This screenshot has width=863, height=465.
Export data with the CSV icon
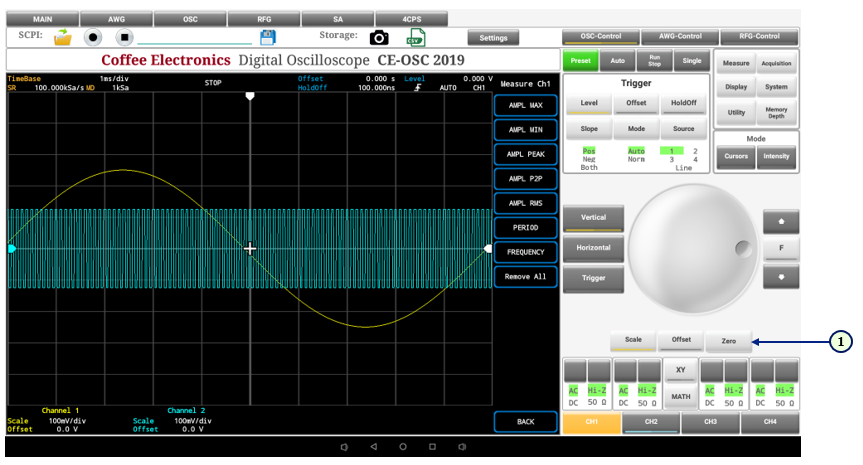(x=416, y=37)
